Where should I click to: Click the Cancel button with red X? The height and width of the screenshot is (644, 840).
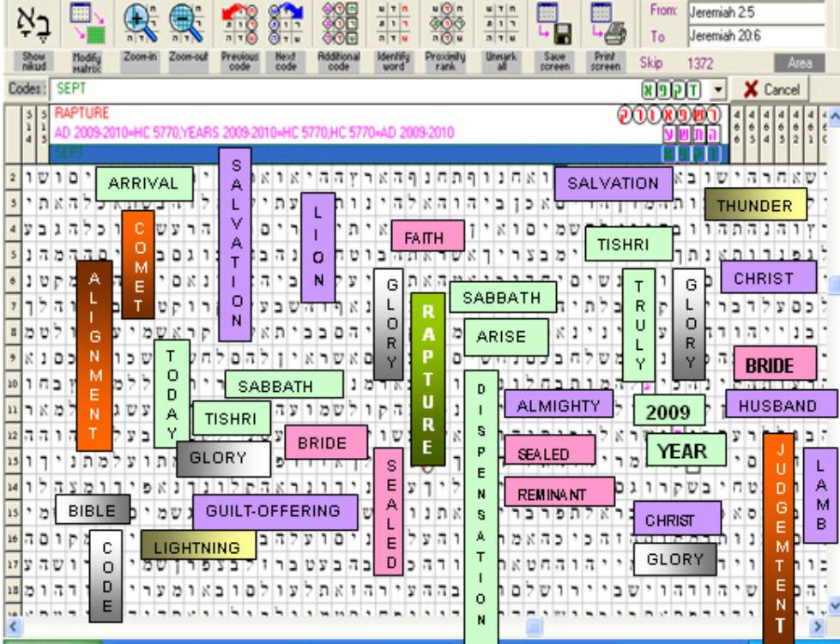(x=771, y=89)
